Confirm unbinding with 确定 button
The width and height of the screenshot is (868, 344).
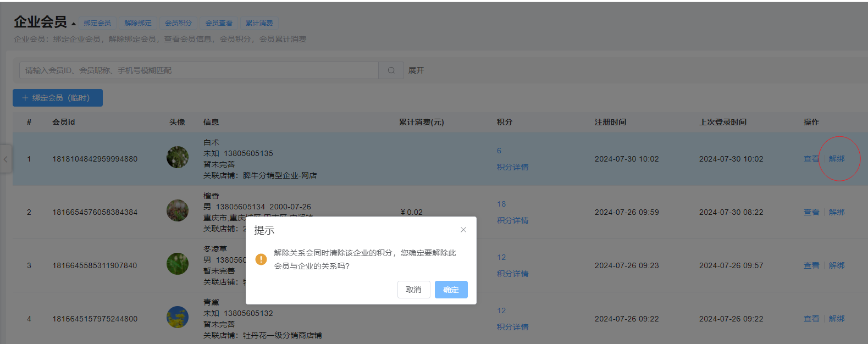[451, 290]
